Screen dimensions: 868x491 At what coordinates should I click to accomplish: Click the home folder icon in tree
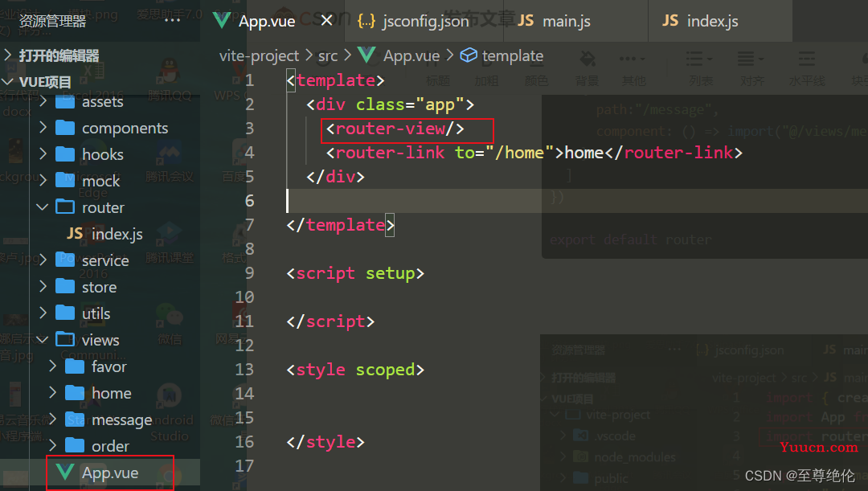click(x=75, y=393)
